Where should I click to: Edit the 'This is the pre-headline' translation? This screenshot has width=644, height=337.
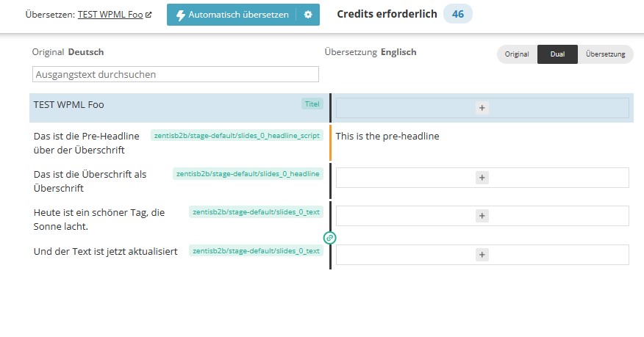point(387,136)
